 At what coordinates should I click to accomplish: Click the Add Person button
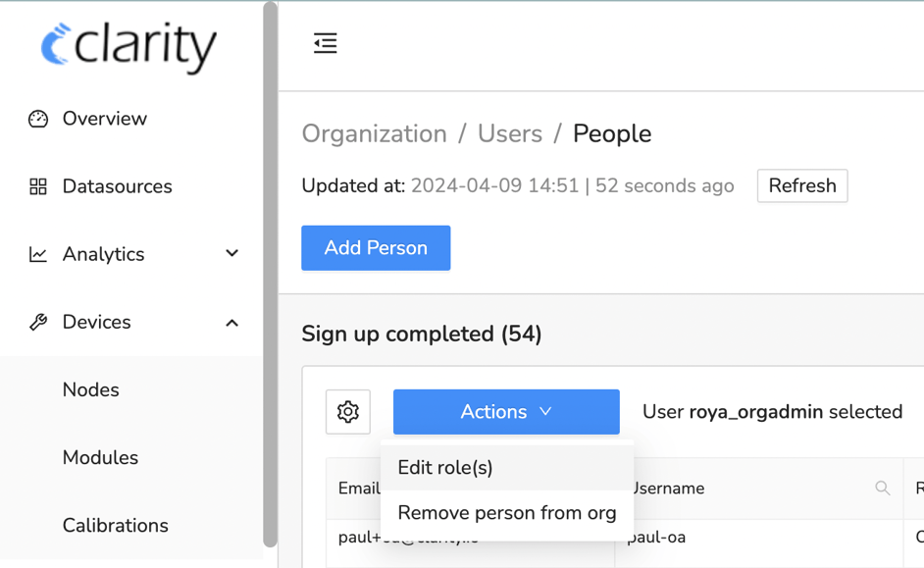click(x=376, y=247)
